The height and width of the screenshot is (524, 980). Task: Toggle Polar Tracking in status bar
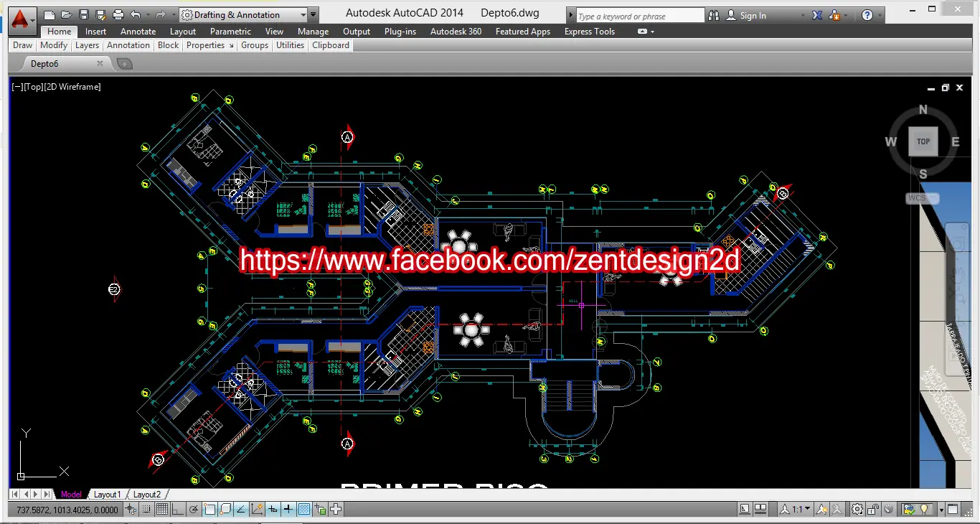point(194,510)
